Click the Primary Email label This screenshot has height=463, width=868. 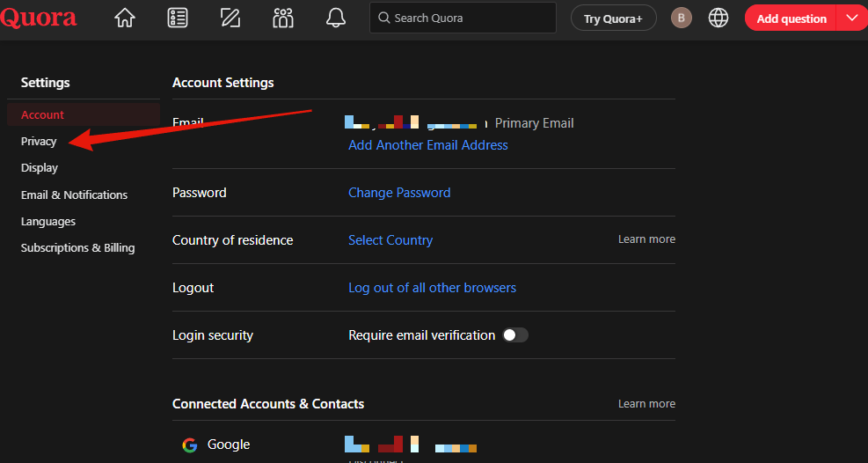(x=534, y=123)
